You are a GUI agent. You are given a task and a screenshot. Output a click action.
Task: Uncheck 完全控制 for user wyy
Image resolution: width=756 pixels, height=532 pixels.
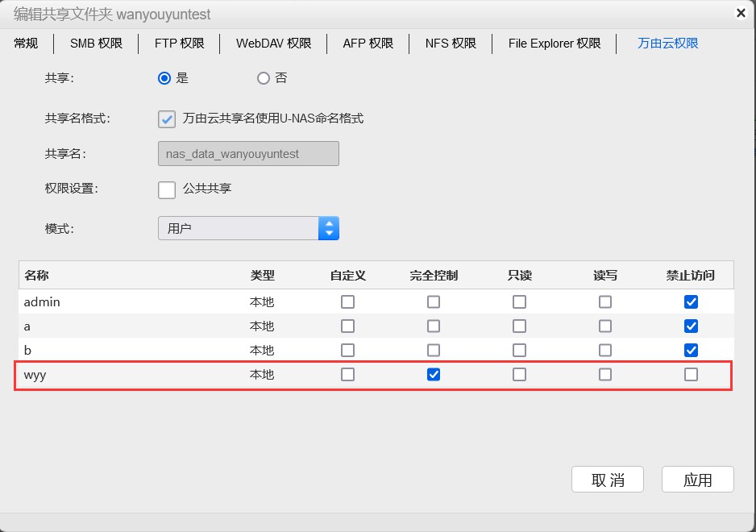pyautogui.click(x=434, y=375)
